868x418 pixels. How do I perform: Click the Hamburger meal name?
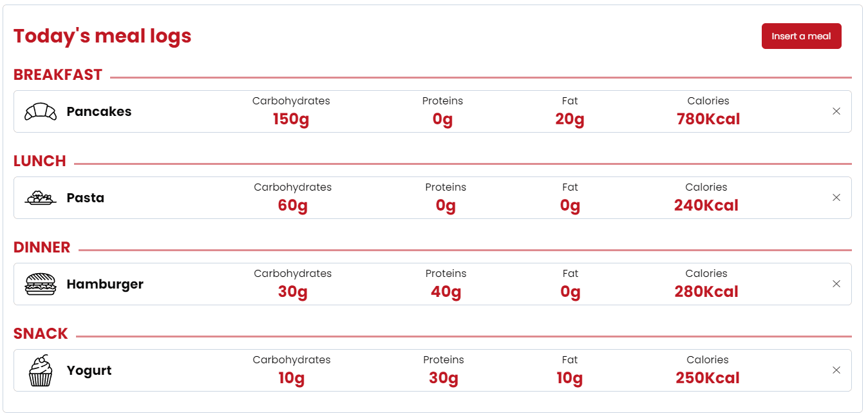(x=105, y=284)
